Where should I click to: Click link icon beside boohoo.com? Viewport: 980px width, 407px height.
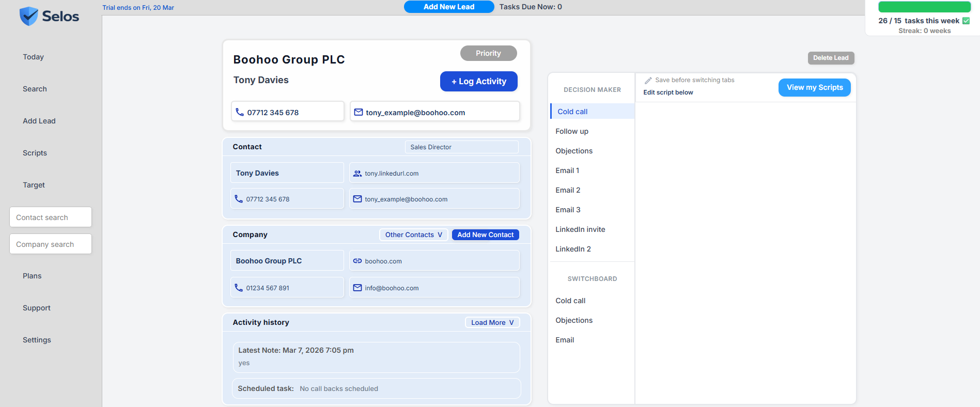point(357,261)
